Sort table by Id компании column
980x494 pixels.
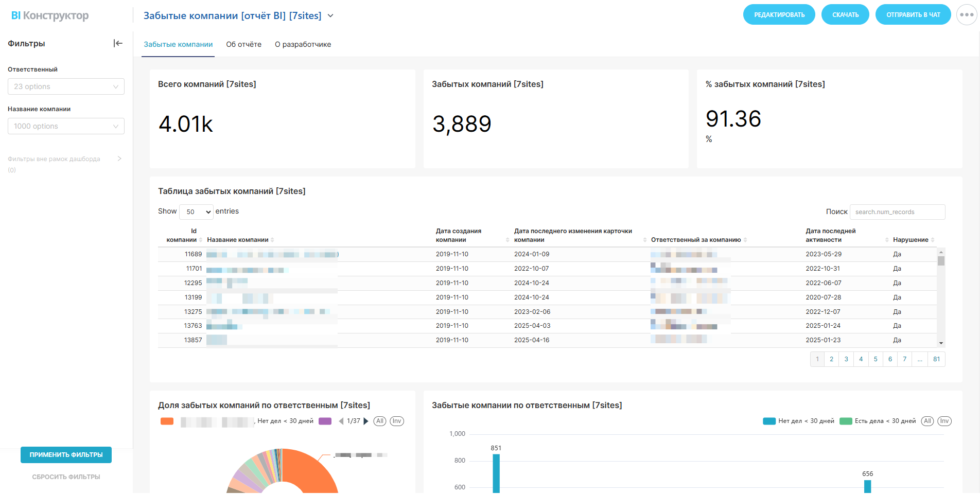pyautogui.click(x=182, y=236)
